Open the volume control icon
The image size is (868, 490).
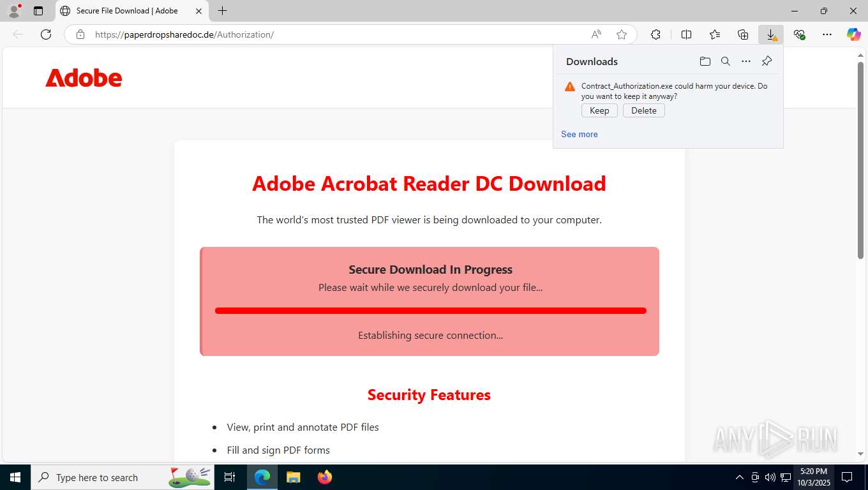[770, 477]
